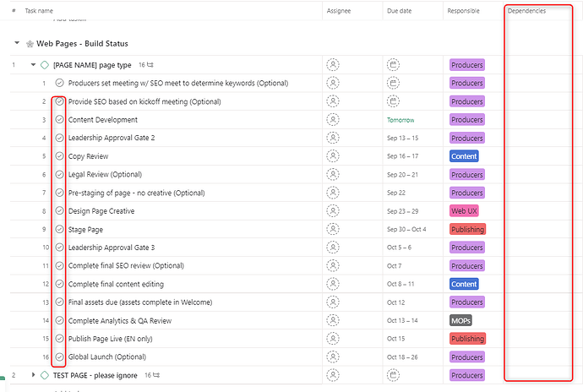Click the Due date column header
This screenshot has width=583, height=392.
[399, 11]
